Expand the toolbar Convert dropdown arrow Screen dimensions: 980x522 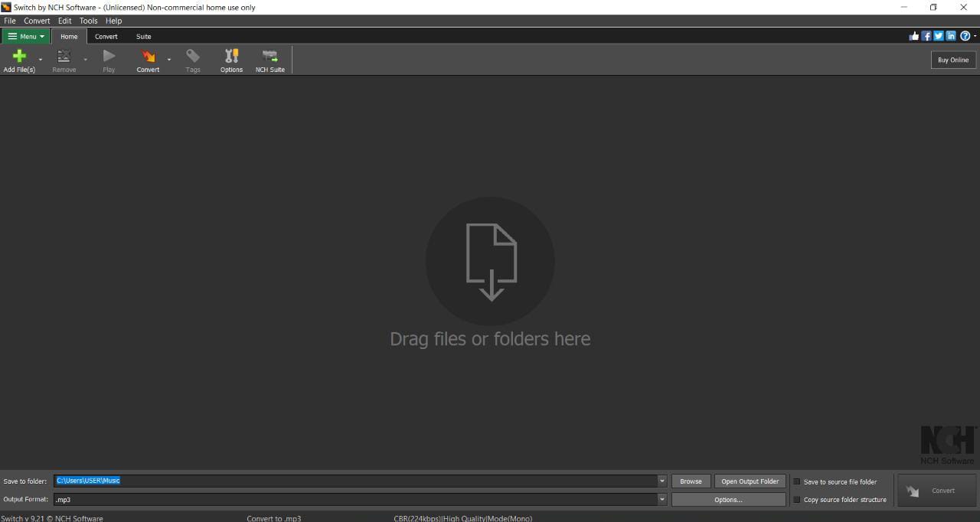click(169, 59)
